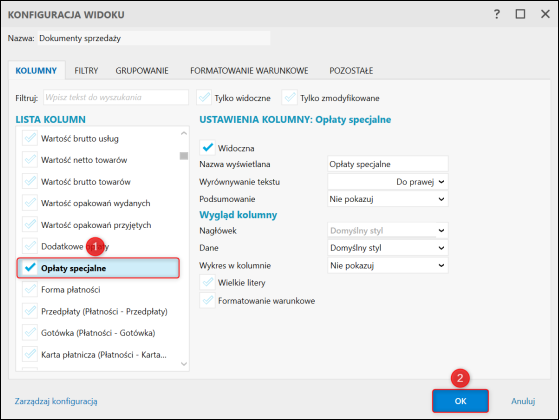Toggle checkmark icon for Karta płatnicza column
This screenshot has height=420, width=559.
30,354
